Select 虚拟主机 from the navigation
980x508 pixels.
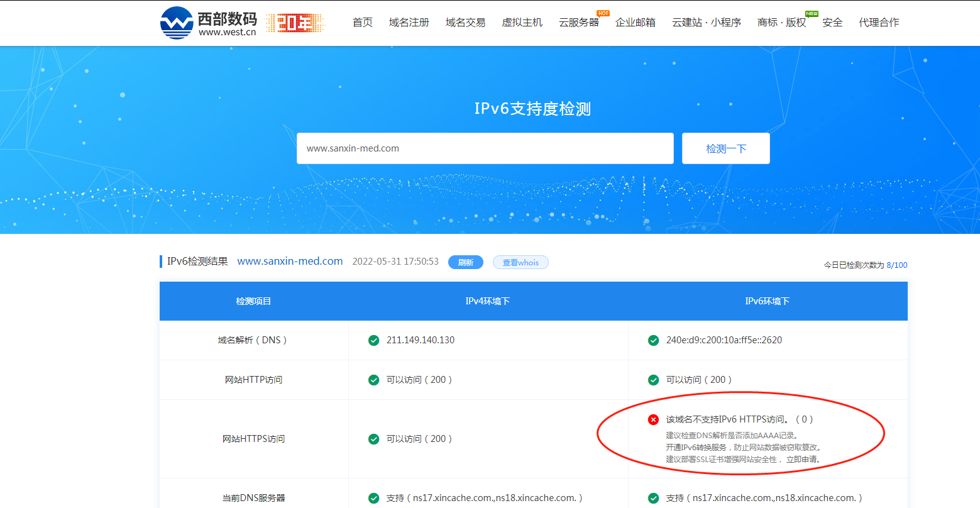point(522,22)
